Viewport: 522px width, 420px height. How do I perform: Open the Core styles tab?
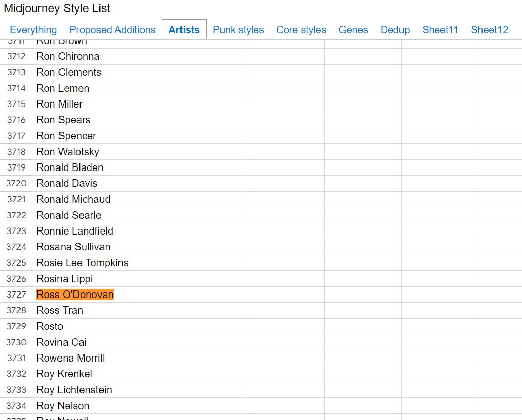(x=301, y=30)
